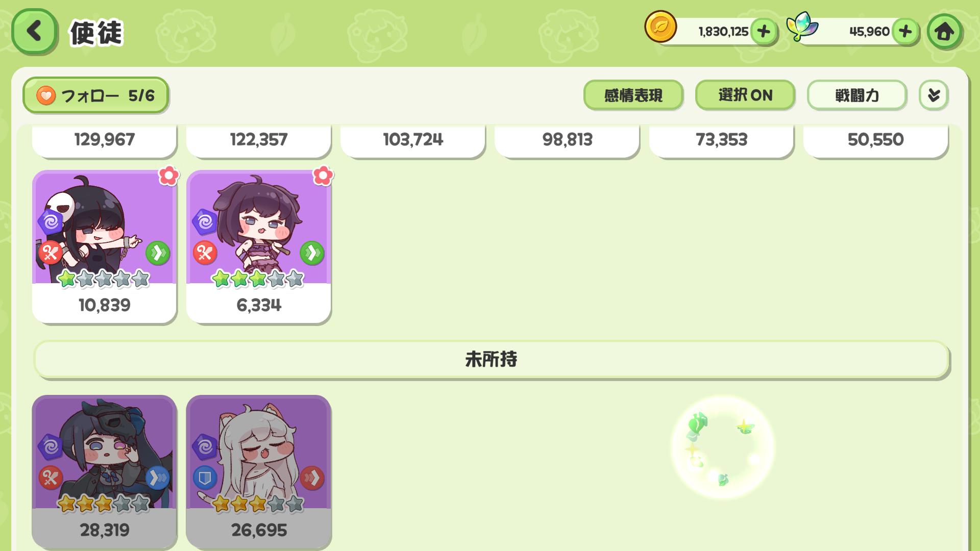This screenshot has width=980, height=551.
Task: Add more gold coins with plus
Action: (x=764, y=32)
